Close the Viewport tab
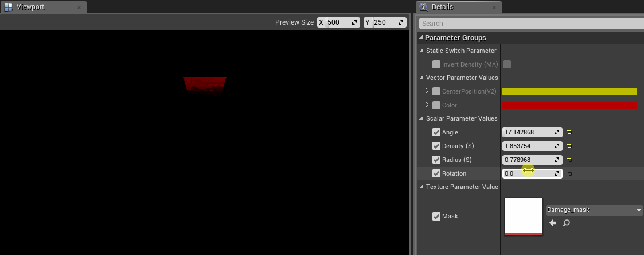 pyautogui.click(x=79, y=7)
